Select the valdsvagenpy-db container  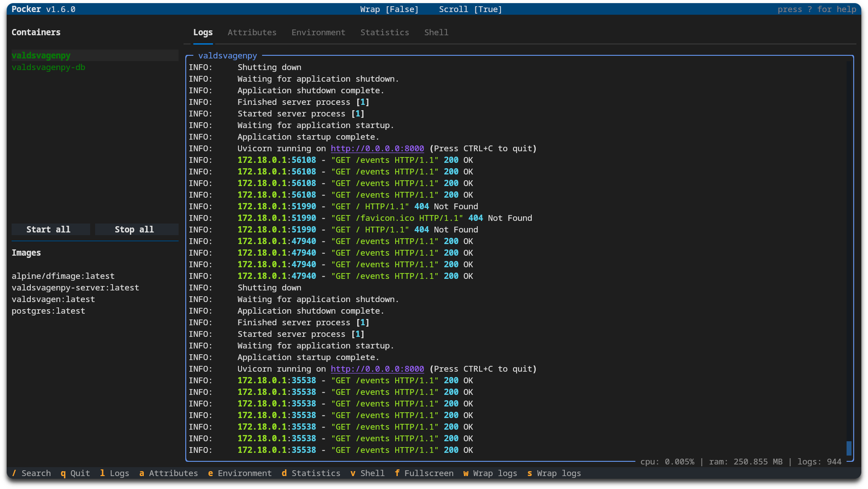48,67
